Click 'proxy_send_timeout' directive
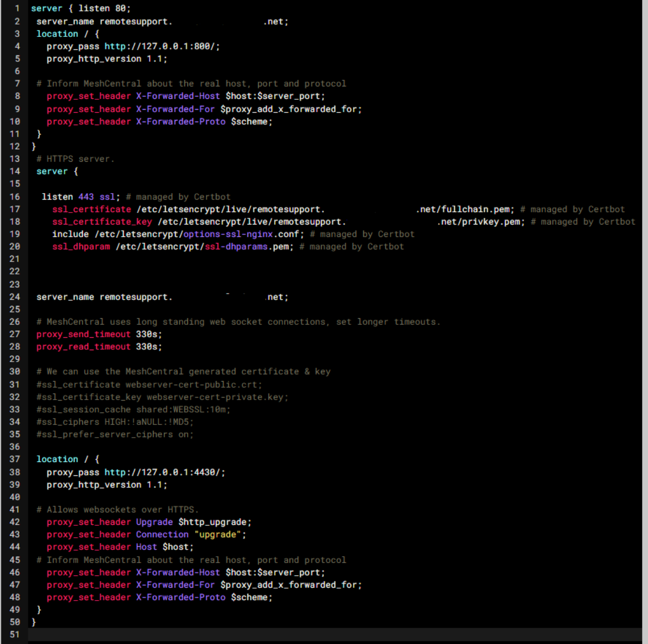This screenshot has width=648, height=644. [84, 335]
